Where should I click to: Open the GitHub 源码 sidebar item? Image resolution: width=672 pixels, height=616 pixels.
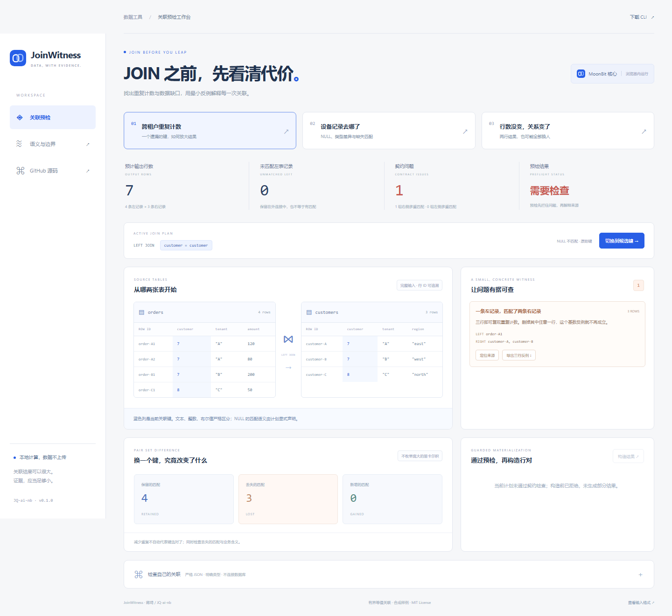(x=53, y=171)
